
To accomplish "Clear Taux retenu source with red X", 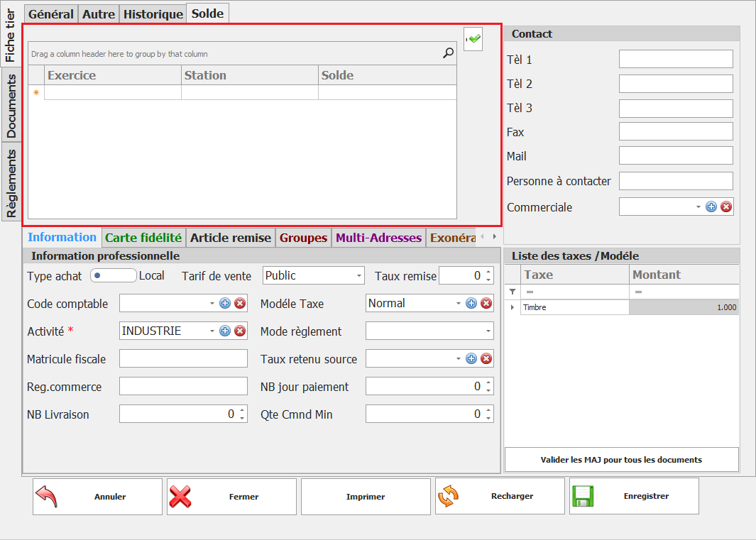I will pos(486,359).
